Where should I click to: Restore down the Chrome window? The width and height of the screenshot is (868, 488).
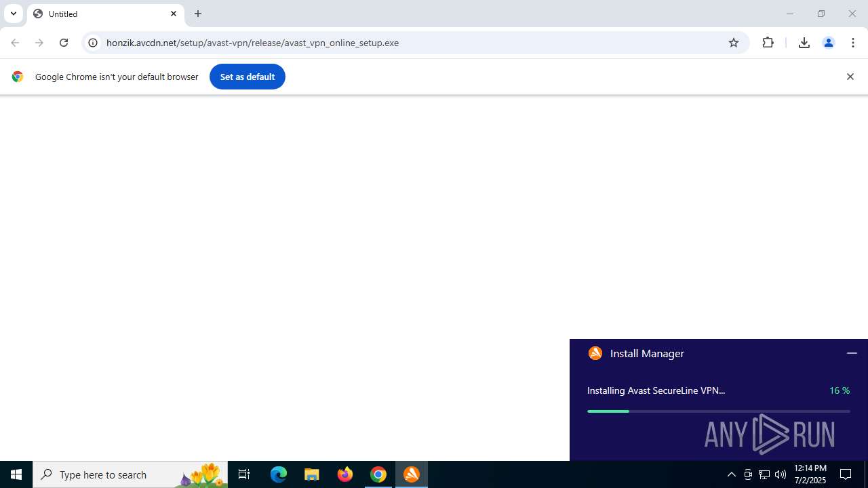(x=821, y=14)
